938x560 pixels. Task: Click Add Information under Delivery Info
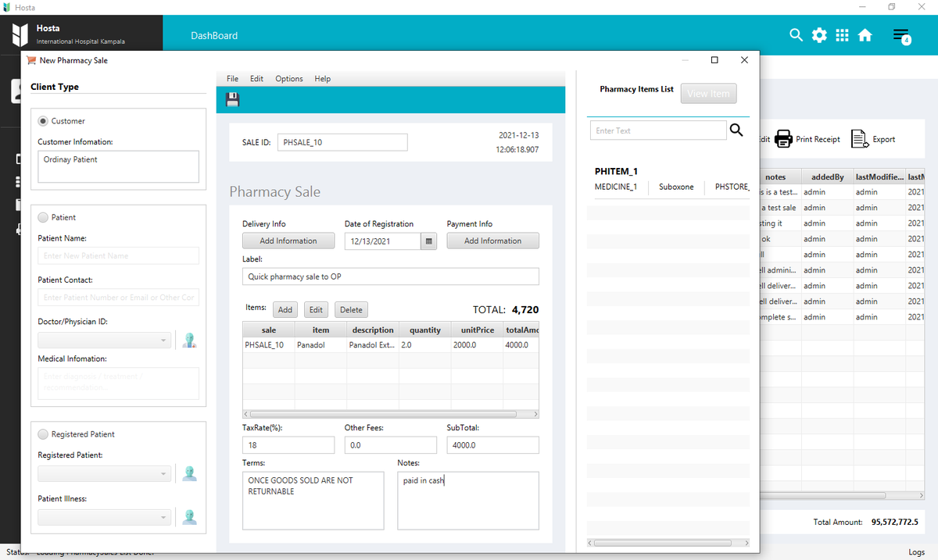(288, 241)
